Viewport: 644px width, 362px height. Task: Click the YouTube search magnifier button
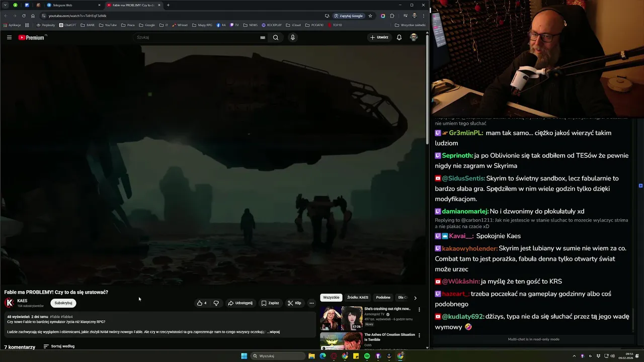coord(276,37)
